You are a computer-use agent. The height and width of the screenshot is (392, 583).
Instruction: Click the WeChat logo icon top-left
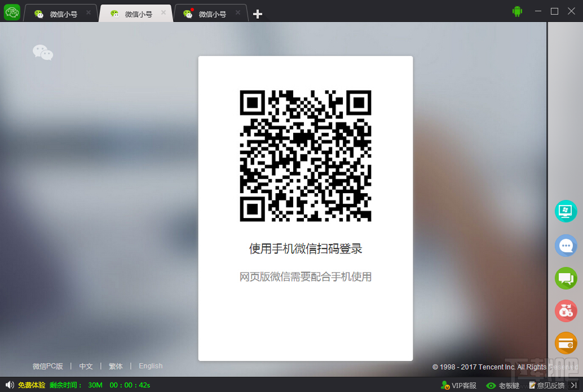(x=11, y=12)
